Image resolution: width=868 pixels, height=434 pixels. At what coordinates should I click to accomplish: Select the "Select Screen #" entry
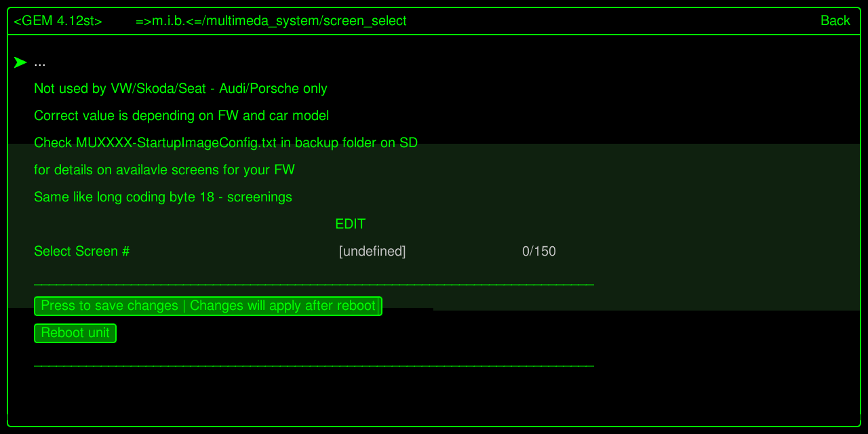(x=81, y=252)
